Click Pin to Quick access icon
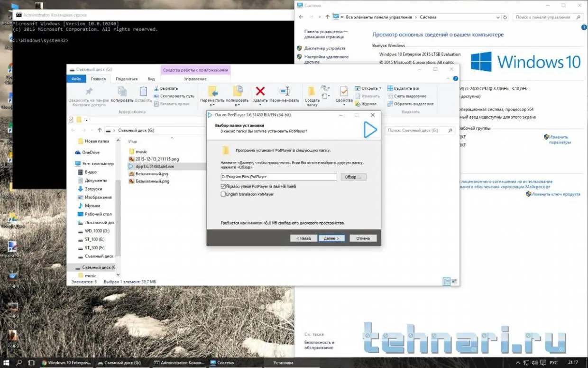 pos(89,91)
